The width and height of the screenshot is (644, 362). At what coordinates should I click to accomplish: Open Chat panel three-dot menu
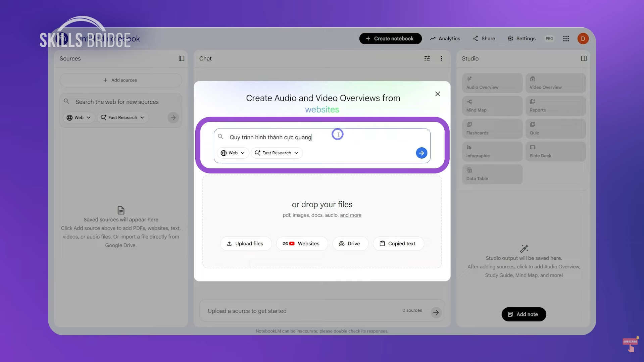pyautogui.click(x=441, y=58)
